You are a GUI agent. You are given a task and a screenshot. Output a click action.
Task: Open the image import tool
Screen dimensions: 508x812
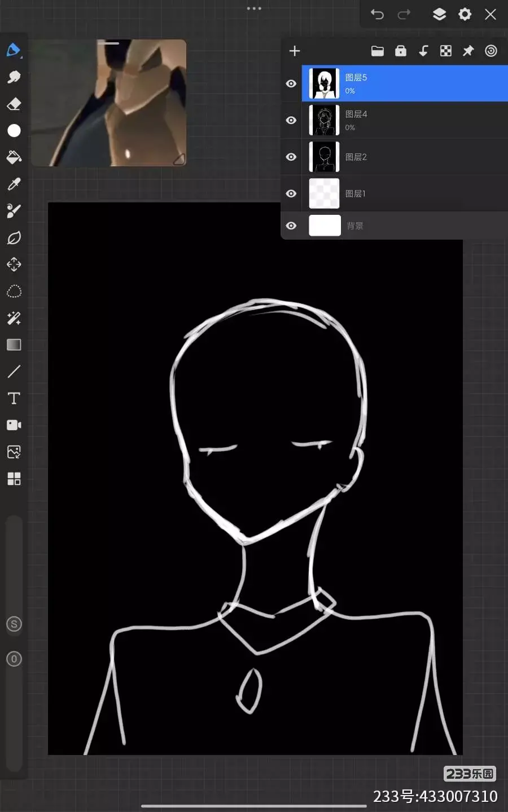tap(14, 452)
